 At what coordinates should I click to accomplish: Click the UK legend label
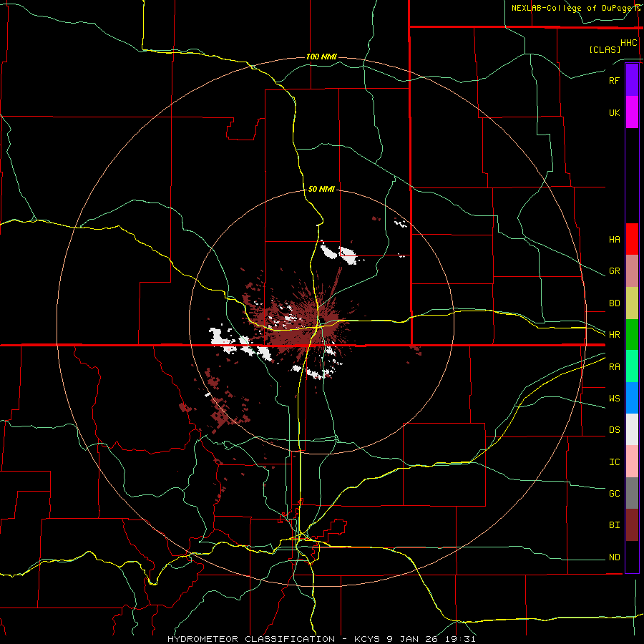click(614, 112)
